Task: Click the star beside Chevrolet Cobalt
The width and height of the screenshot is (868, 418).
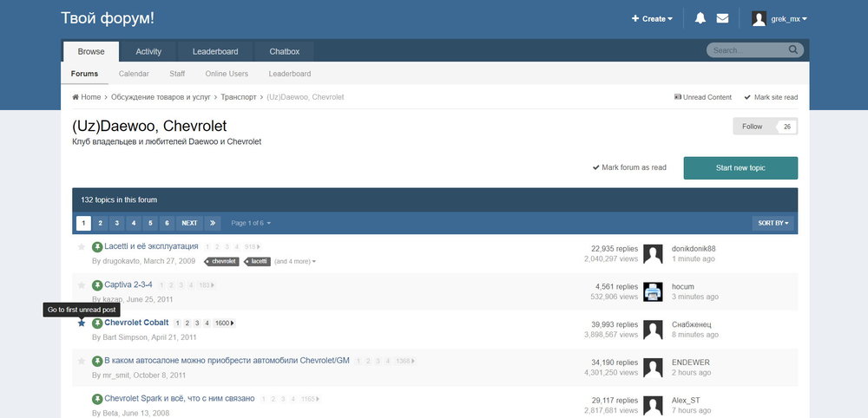Action: click(82, 323)
